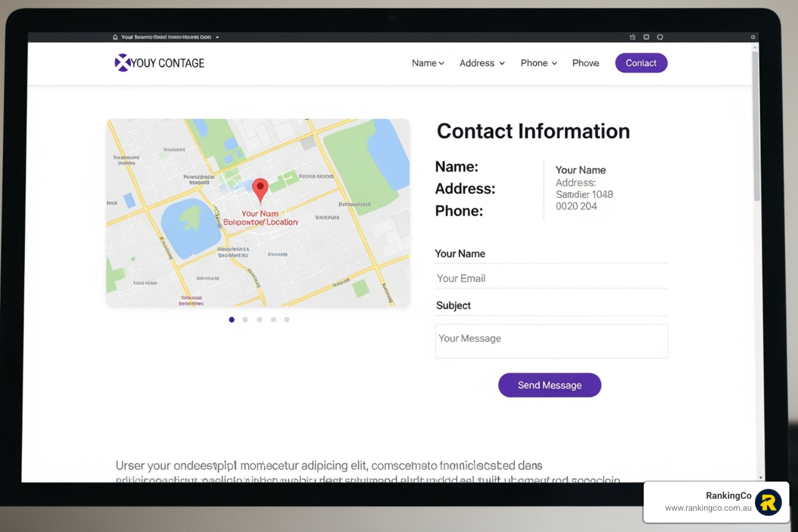Image resolution: width=798 pixels, height=532 pixels.
Task: Click the Send Message button
Action: [x=550, y=385]
